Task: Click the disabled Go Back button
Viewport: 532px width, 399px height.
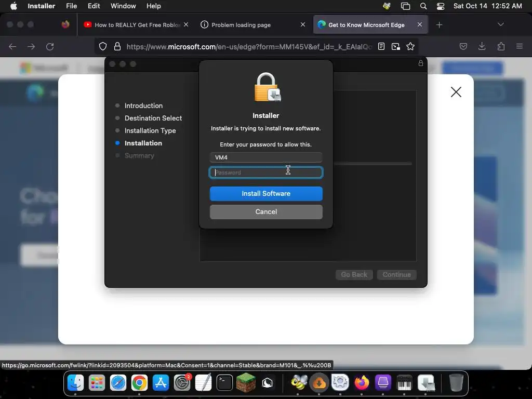Action: point(354,274)
